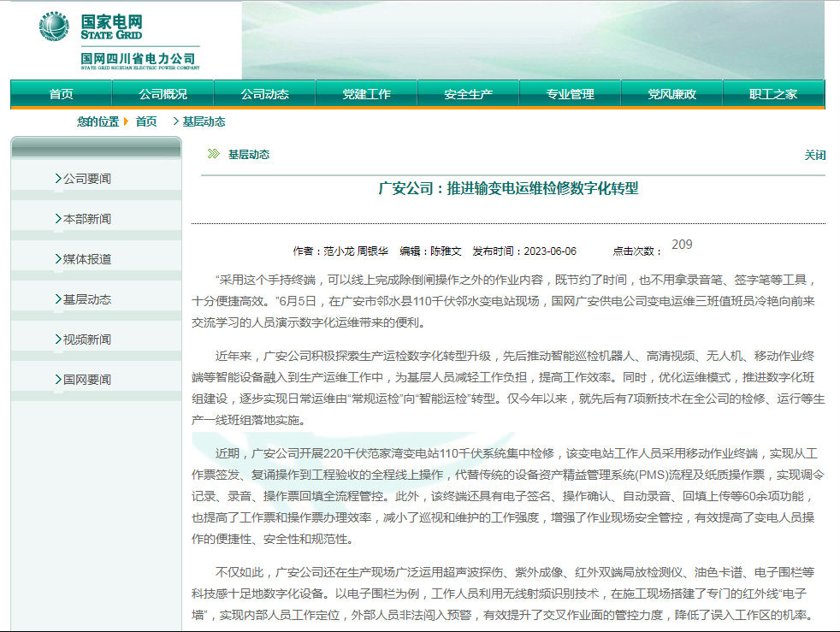Open 国网要闻 in the sidebar
Viewport: 840px width, 632px height.
pos(86,380)
